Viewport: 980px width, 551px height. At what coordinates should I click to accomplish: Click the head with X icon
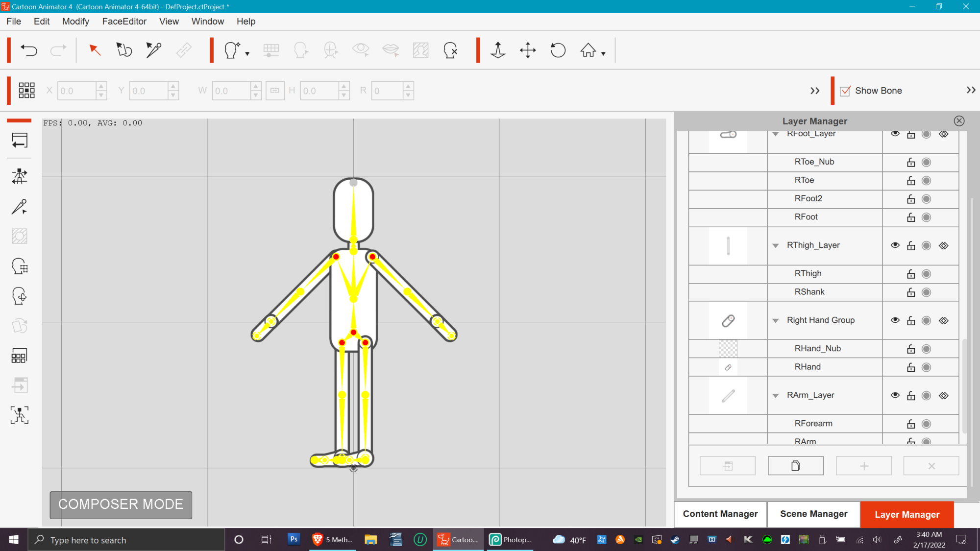coord(450,50)
